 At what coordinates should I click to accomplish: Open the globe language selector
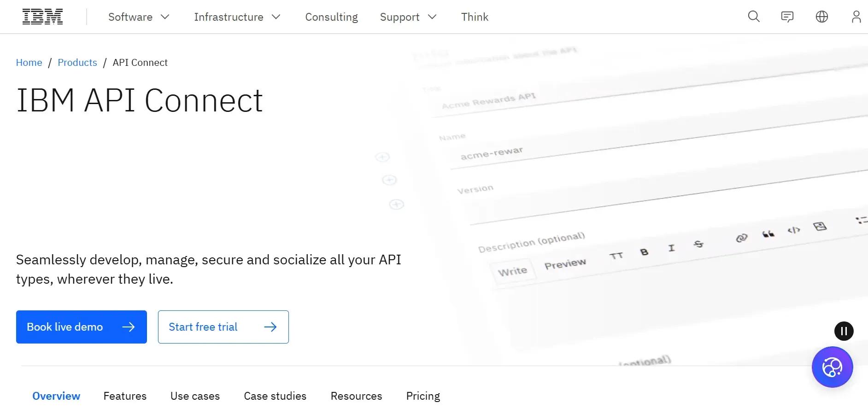[x=822, y=17]
